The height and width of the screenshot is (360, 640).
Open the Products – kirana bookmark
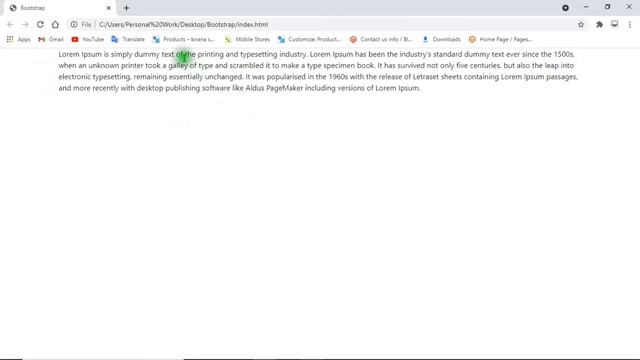(x=183, y=39)
